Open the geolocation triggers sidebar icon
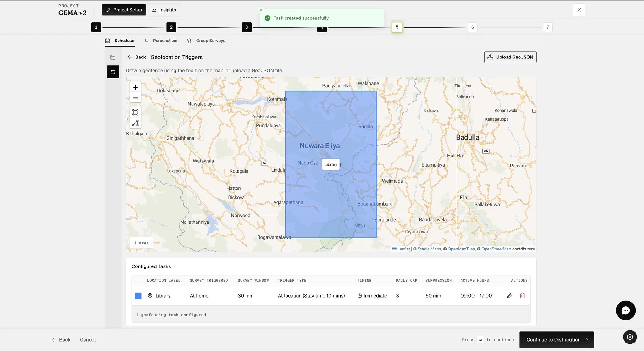The height and width of the screenshot is (351, 644). pos(113,72)
